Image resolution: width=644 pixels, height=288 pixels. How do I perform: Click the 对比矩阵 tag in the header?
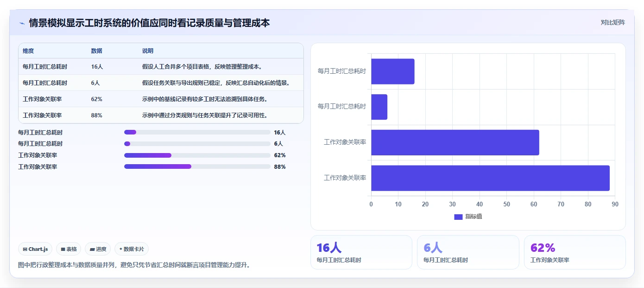point(612,22)
